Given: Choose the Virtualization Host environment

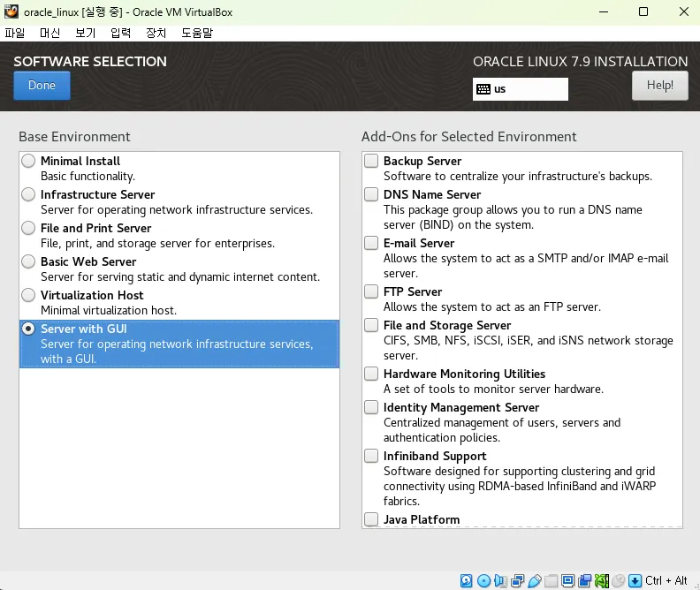Looking at the screenshot, I should (x=28, y=295).
